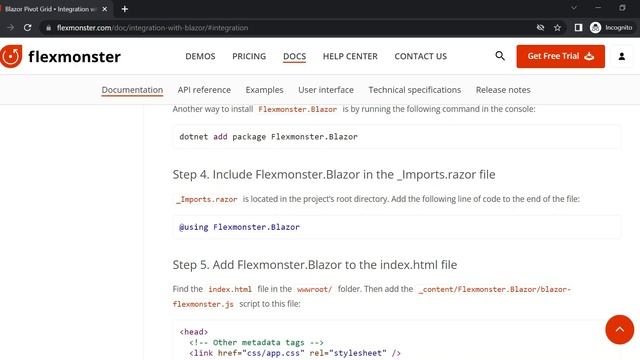This screenshot has width=640, height=360.
Task: Click the '@using Flexmonster.Blazor' code line
Action: (x=239, y=227)
